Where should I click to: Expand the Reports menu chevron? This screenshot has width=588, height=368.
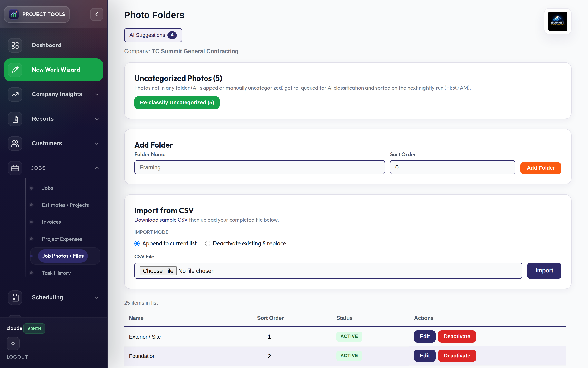[97, 119]
